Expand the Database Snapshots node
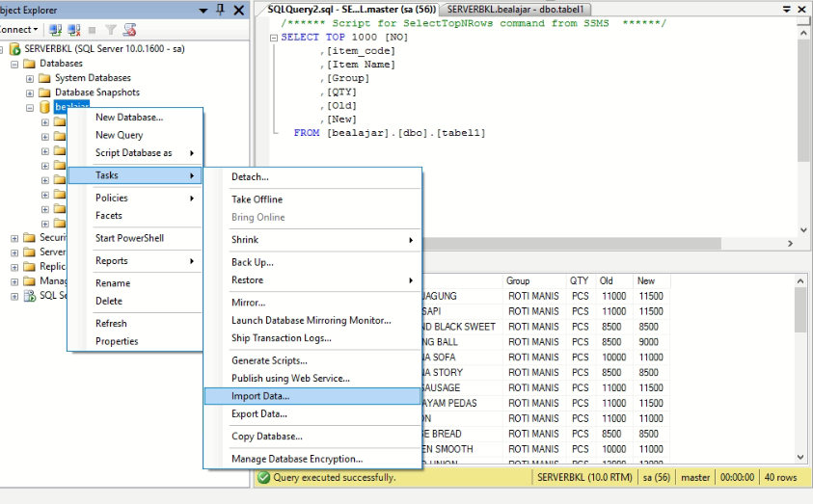Screen dimensions: 813x504 pos(30,93)
